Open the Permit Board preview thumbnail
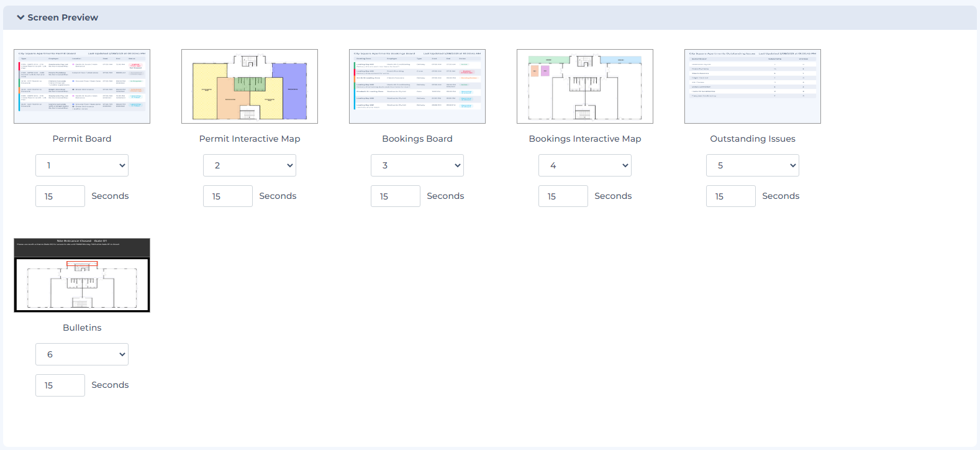This screenshot has width=980, height=450. pyautogui.click(x=82, y=86)
